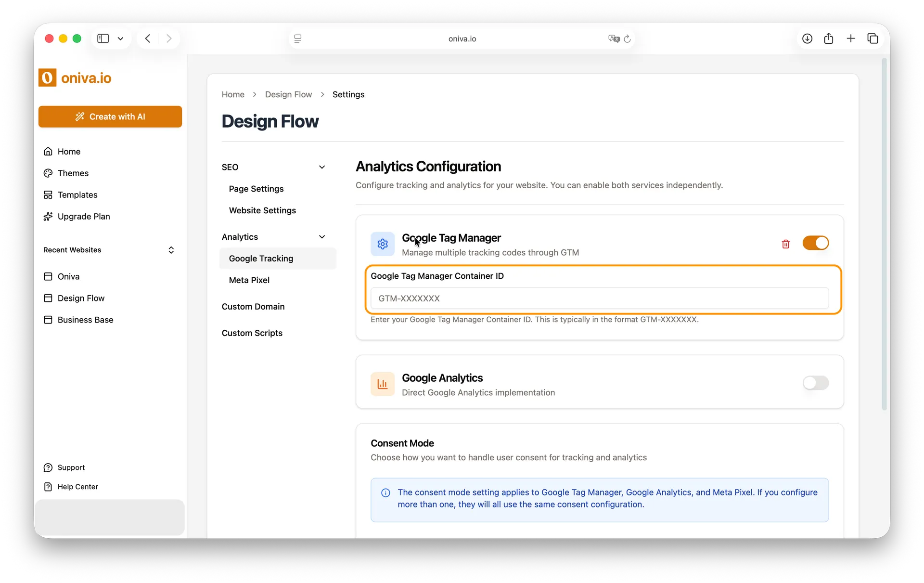Collapse the Analytics section
The image size is (924, 583).
point(322,236)
